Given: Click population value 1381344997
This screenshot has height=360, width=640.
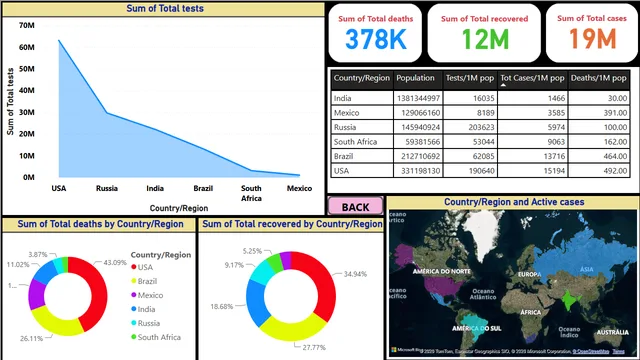Looking at the screenshot, I should pyautogui.click(x=418, y=98).
